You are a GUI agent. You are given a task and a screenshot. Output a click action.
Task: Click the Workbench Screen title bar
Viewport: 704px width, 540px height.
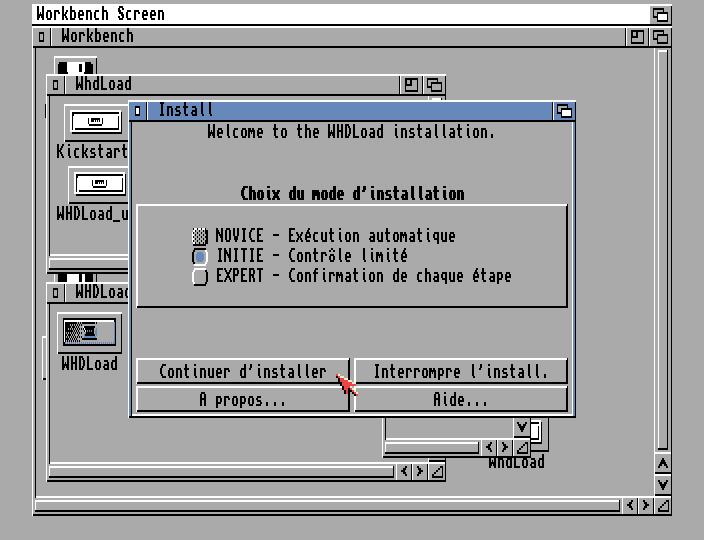coord(341,15)
